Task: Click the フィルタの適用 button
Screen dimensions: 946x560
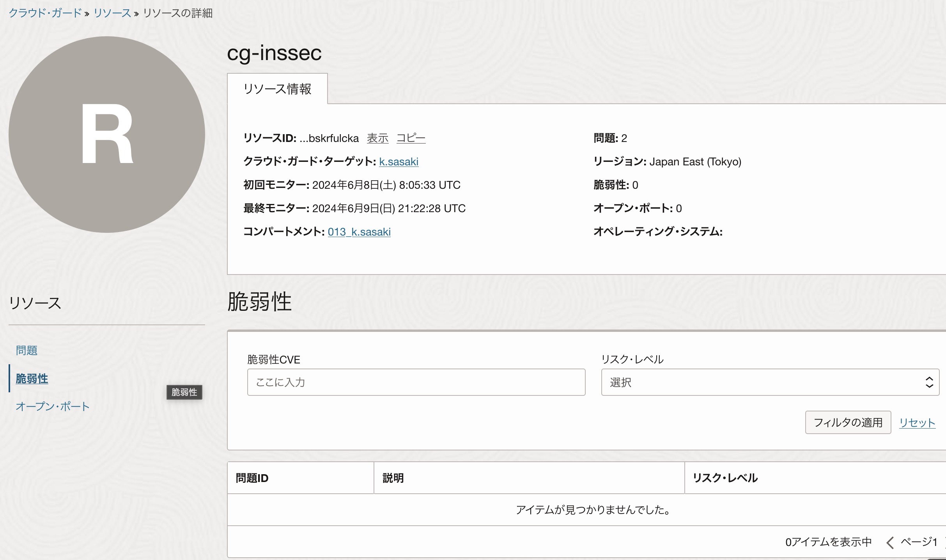Action: tap(848, 422)
